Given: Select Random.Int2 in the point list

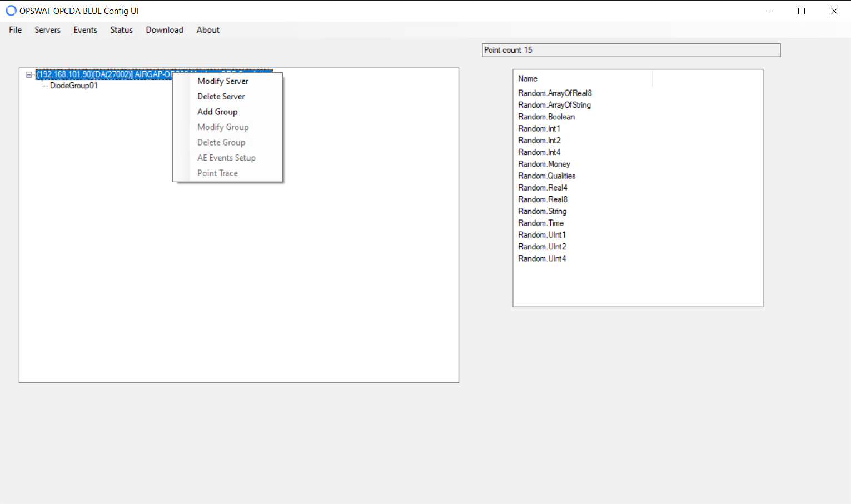Looking at the screenshot, I should 539,141.
